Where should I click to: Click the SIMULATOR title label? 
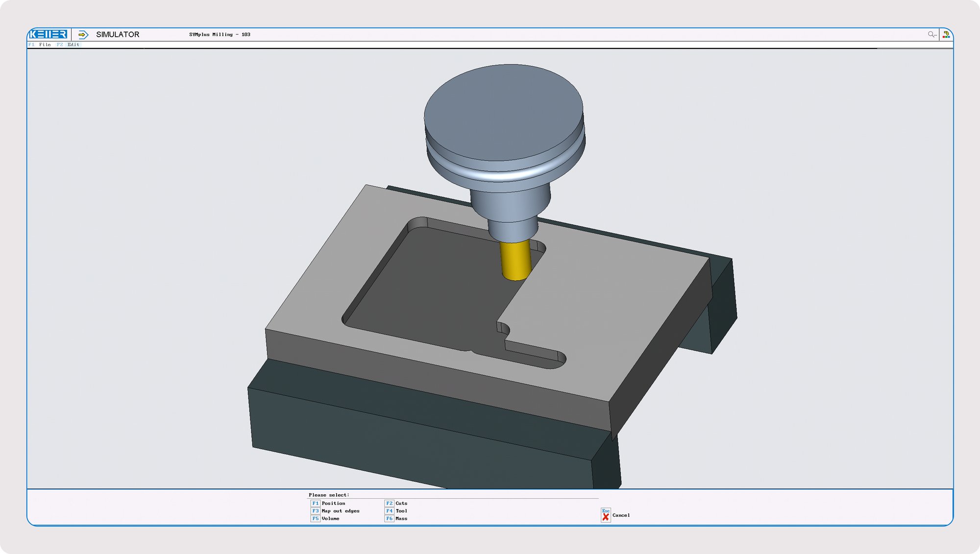117,34
